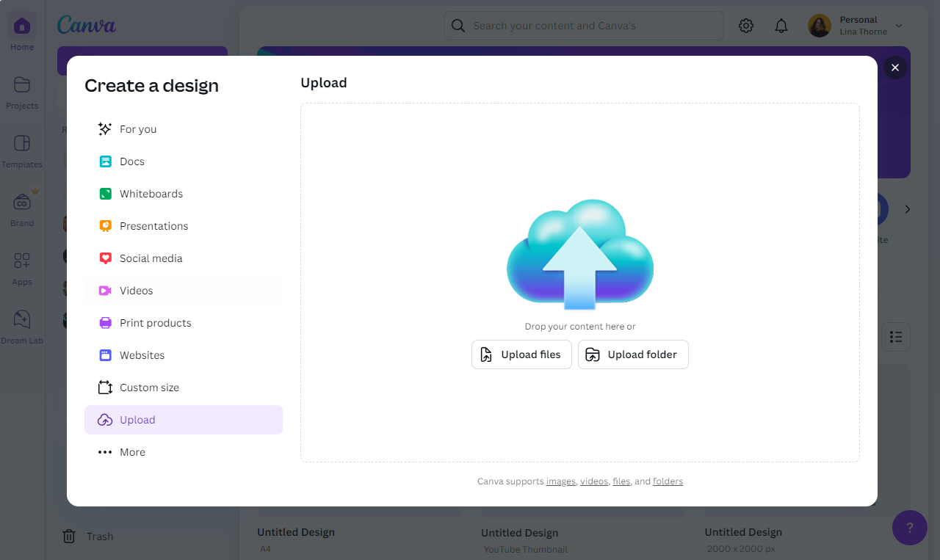Open Brand in the sidebar
940x560 pixels.
click(x=22, y=209)
